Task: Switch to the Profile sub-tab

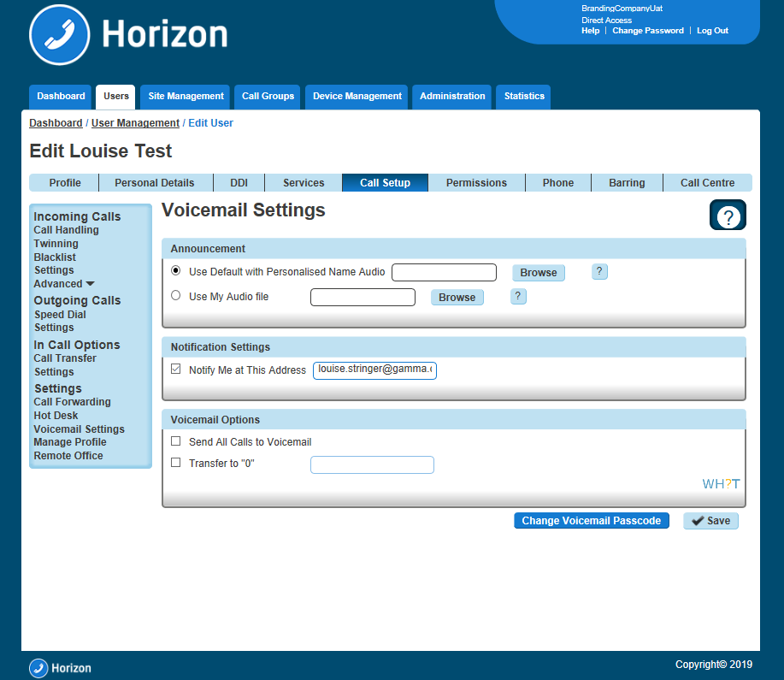Action: 64,183
